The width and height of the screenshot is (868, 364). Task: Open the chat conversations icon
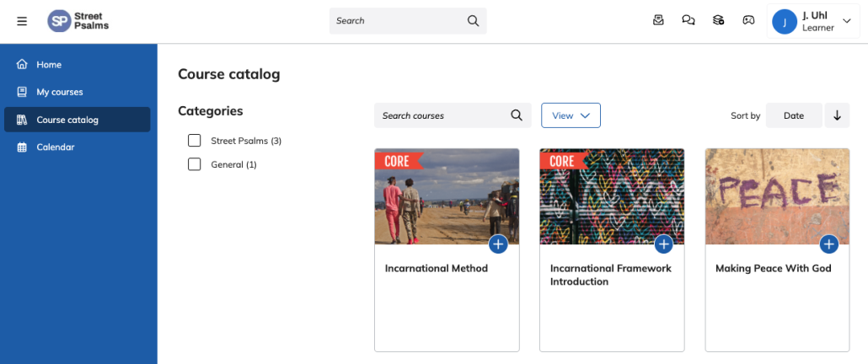tap(689, 20)
